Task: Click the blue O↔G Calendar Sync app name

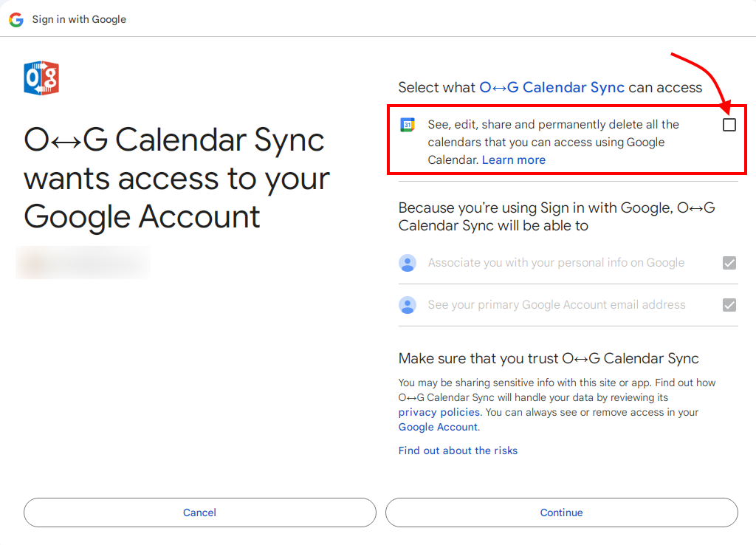Action: [552, 87]
